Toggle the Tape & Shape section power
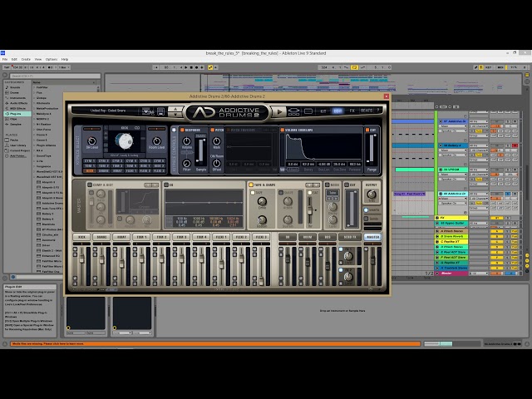The width and height of the screenshot is (532, 399). tap(251, 185)
